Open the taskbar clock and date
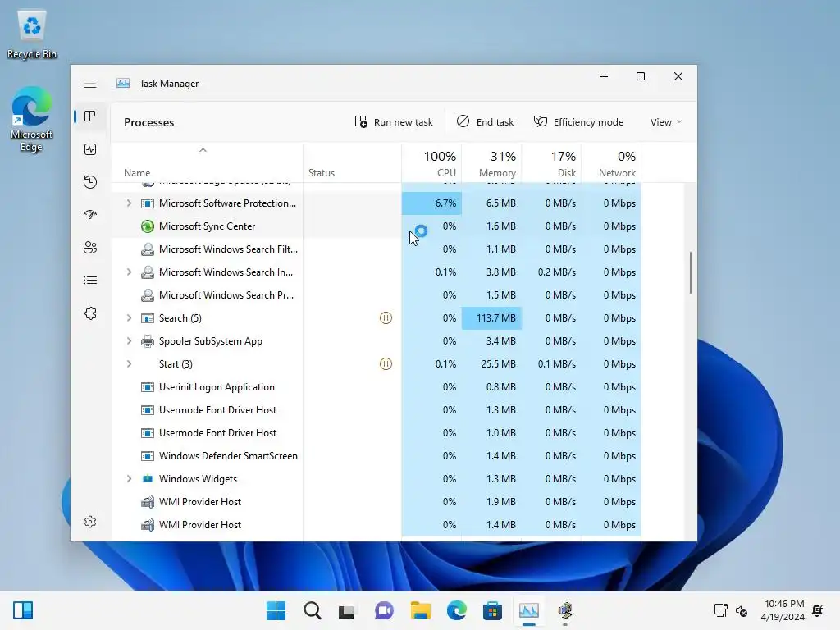Image resolution: width=840 pixels, height=630 pixels. tap(783, 610)
